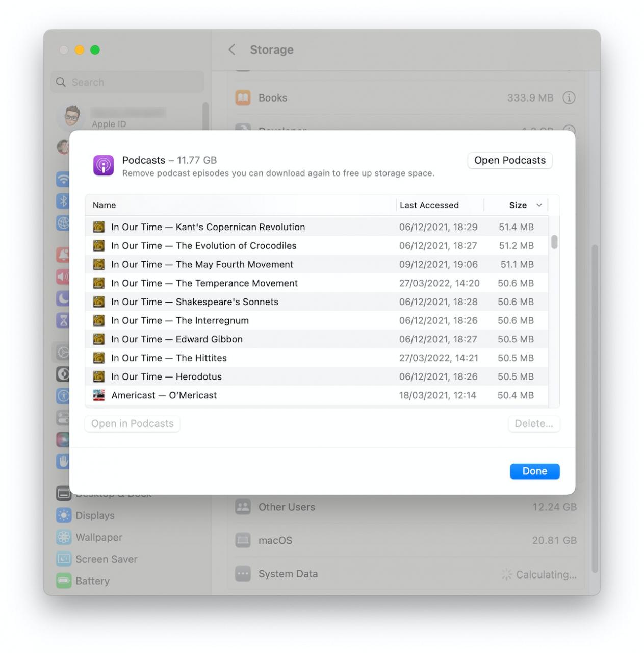Click the Apple ID avatar in sidebar
This screenshot has width=644, height=653.
click(72, 116)
